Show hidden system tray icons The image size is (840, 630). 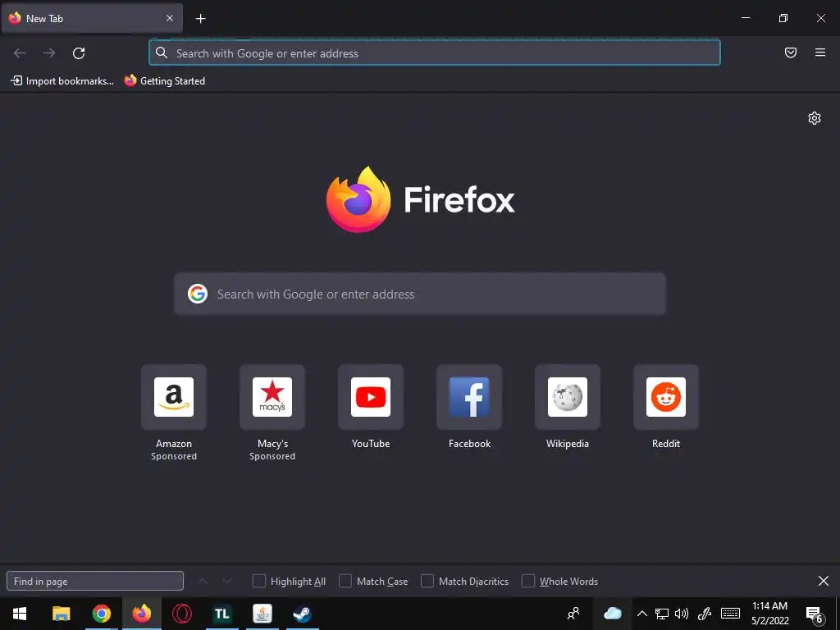point(641,614)
